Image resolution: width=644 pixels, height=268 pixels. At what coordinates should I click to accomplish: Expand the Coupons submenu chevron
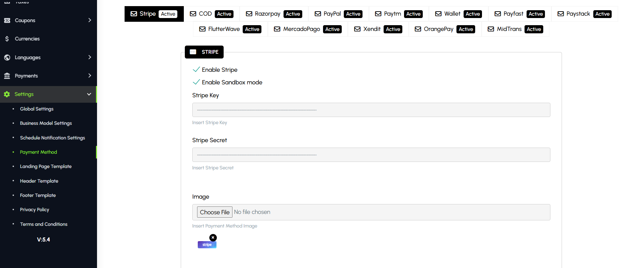[90, 20]
